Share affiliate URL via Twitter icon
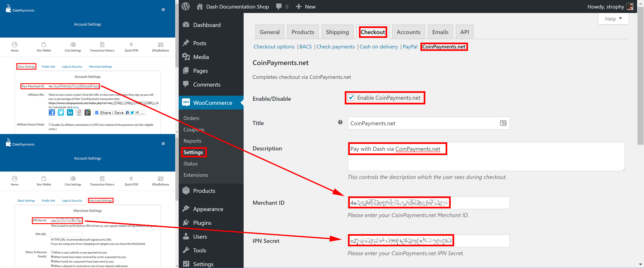The height and width of the screenshot is (268, 644). pos(61,113)
